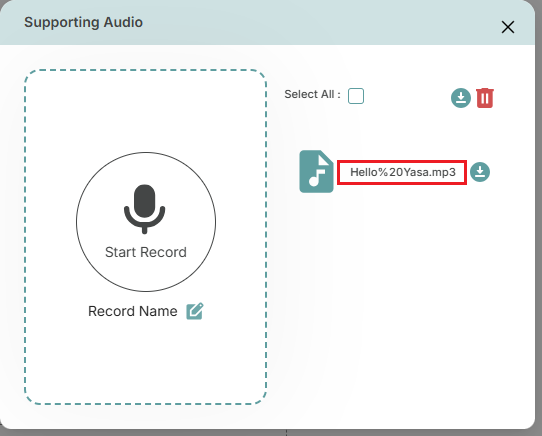Click the "Select All :" label text
The image size is (542, 436).
[312, 94]
